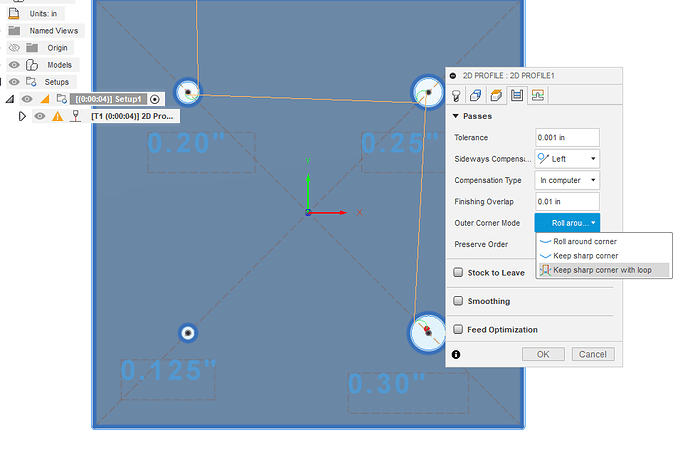The width and height of the screenshot is (690, 476).
Task: Click the setup folder icon next to Setup1
Action: [62, 99]
